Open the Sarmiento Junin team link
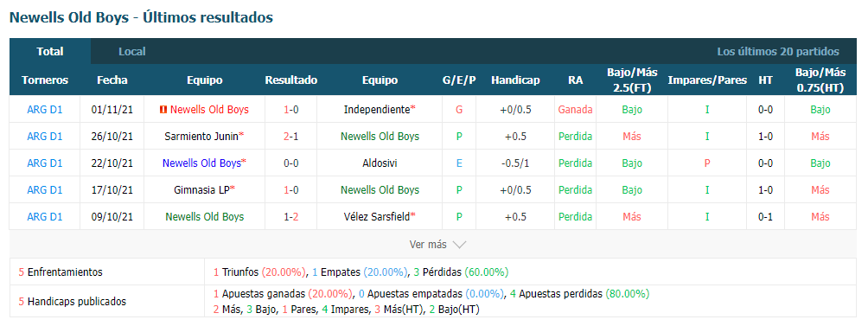This screenshot has height=326, width=868. pos(204,136)
